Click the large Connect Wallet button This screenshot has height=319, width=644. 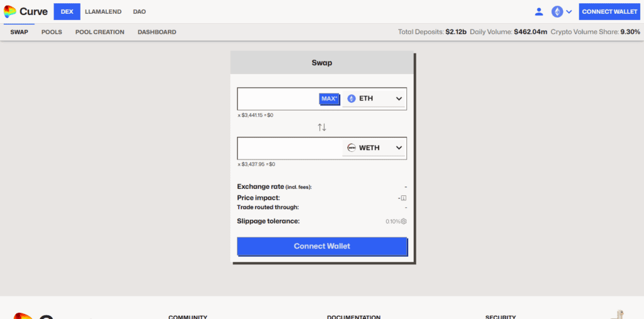click(322, 246)
